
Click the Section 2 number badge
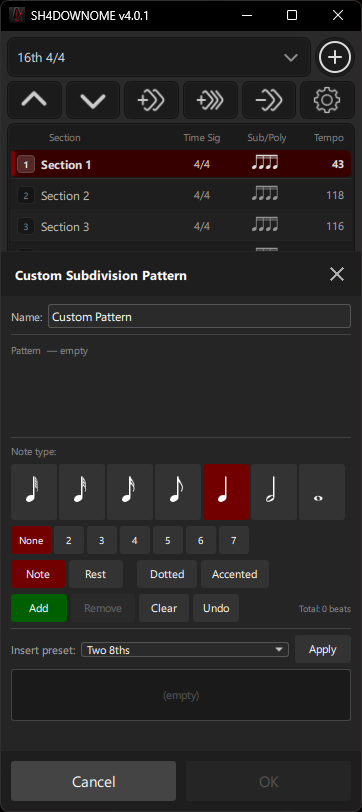(26, 196)
